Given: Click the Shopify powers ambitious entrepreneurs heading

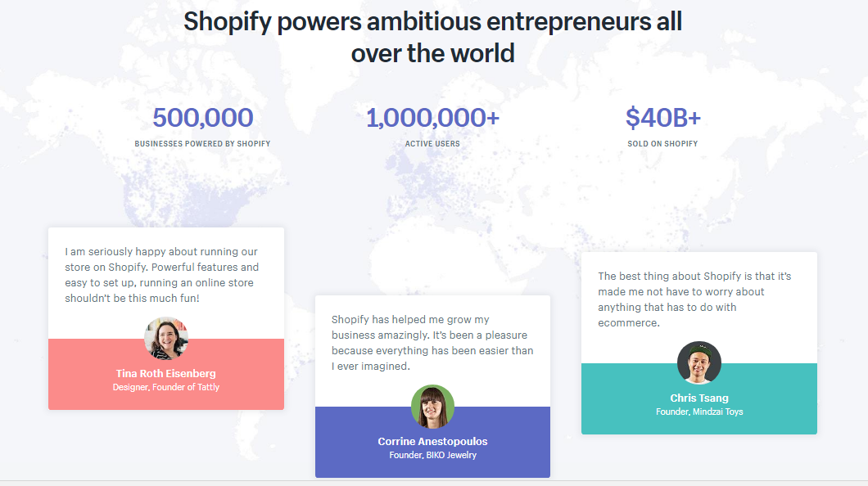Looking at the screenshot, I should point(433,37).
